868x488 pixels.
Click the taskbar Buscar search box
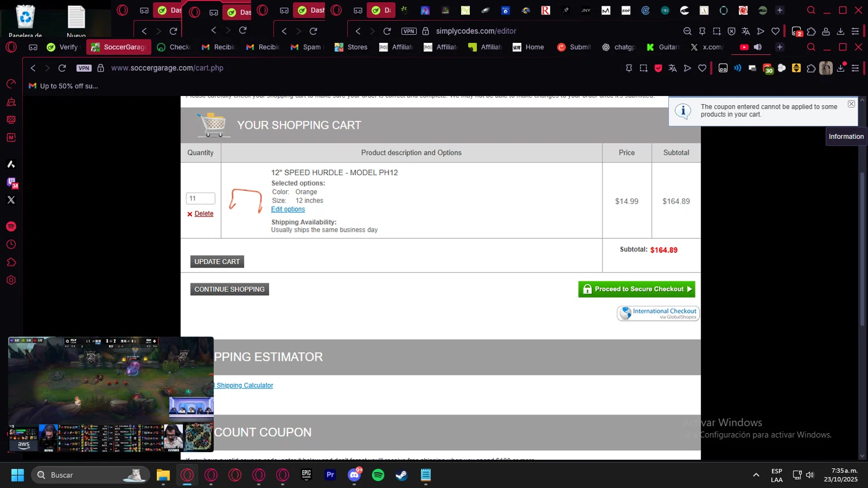[x=91, y=475]
